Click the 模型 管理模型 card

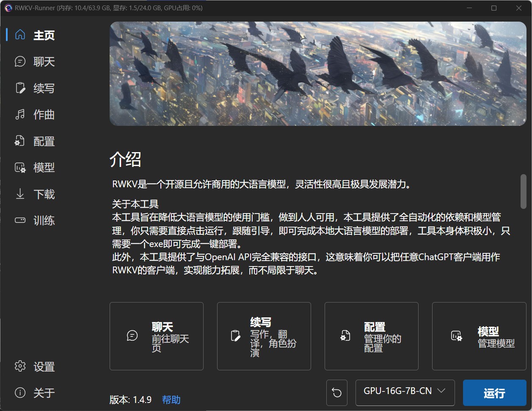coord(479,336)
